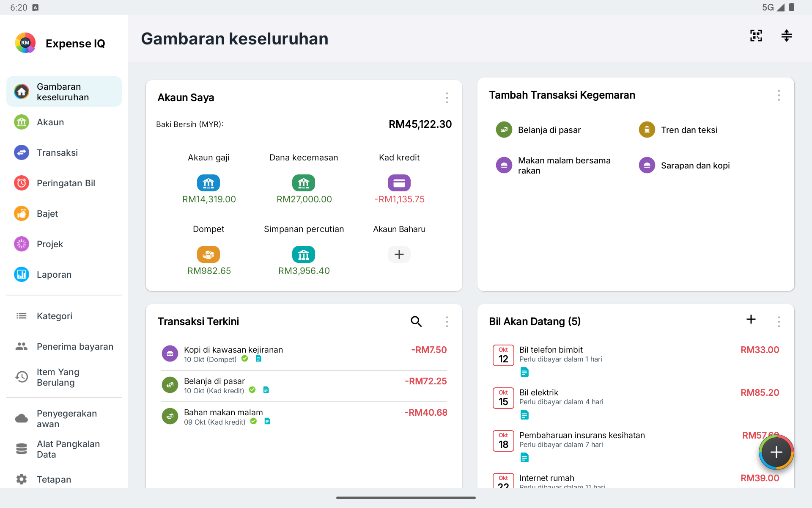Open Kopi di kawasan kejiranan transaction

(x=304, y=354)
